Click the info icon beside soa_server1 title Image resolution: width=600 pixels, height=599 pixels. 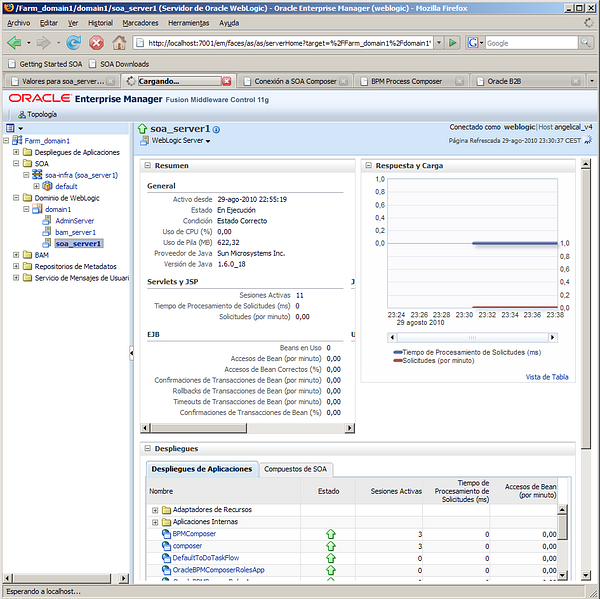pos(216,130)
